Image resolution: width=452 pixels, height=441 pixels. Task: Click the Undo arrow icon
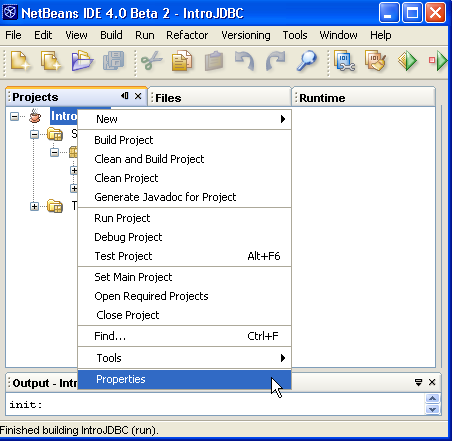245,61
